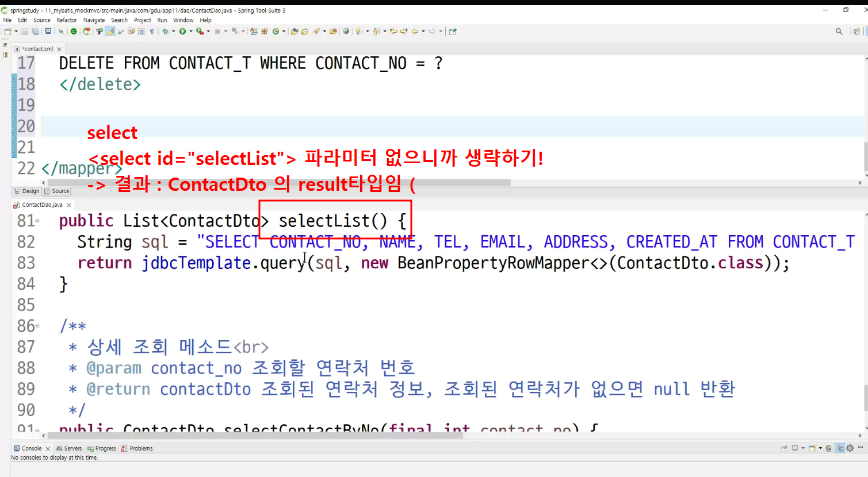Click the Back navigation arrow
The width and height of the screenshot is (868, 477).
[x=415, y=32]
